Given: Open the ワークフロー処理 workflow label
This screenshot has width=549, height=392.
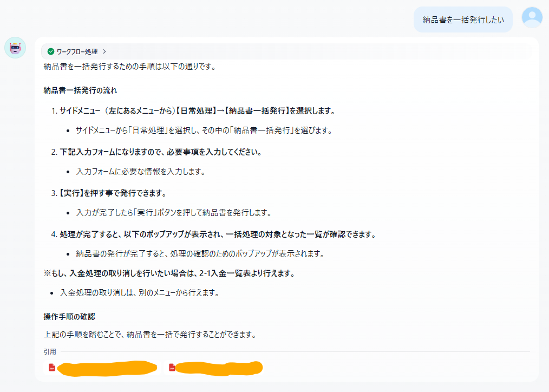Looking at the screenshot, I should (77, 51).
